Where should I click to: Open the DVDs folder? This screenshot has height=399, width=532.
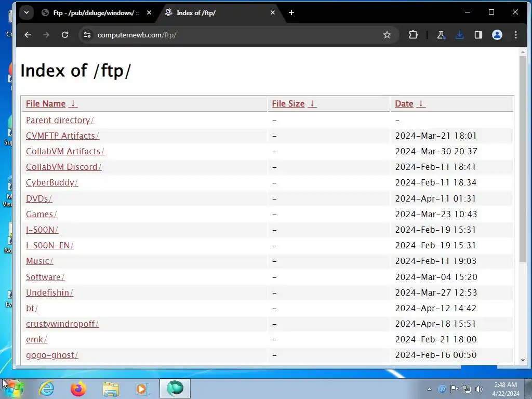click(x=39, y=198)
